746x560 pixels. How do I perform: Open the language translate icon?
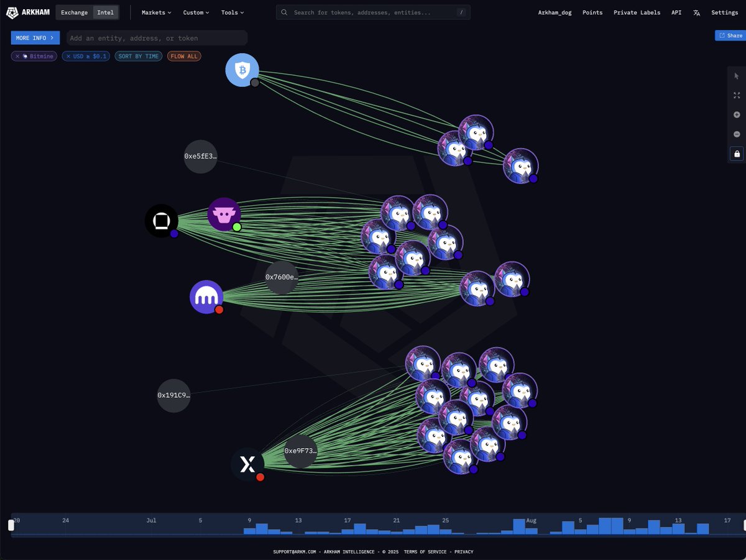pos(697,12)
